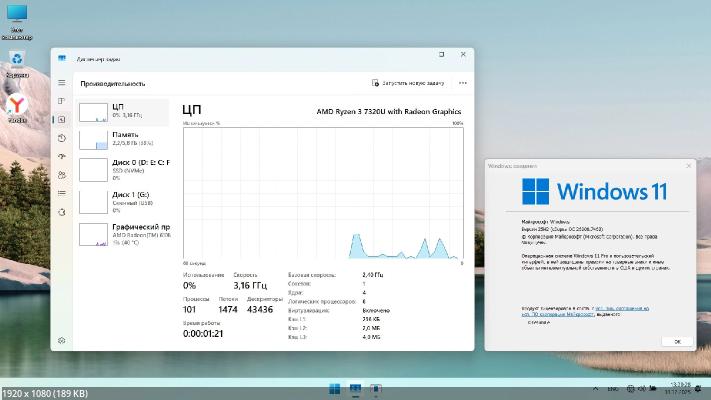Expand the hamburger navigation menu
Viewport: 711px width, 400px height.
pos(61,83)
